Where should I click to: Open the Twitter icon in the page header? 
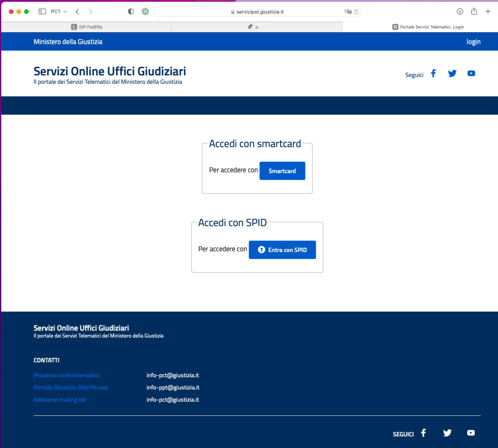(x=452, y=73)
